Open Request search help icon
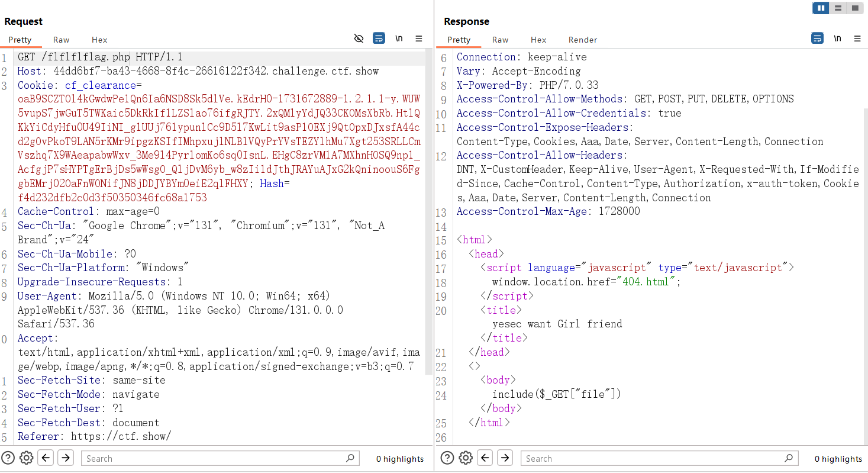 click(8, 458)
